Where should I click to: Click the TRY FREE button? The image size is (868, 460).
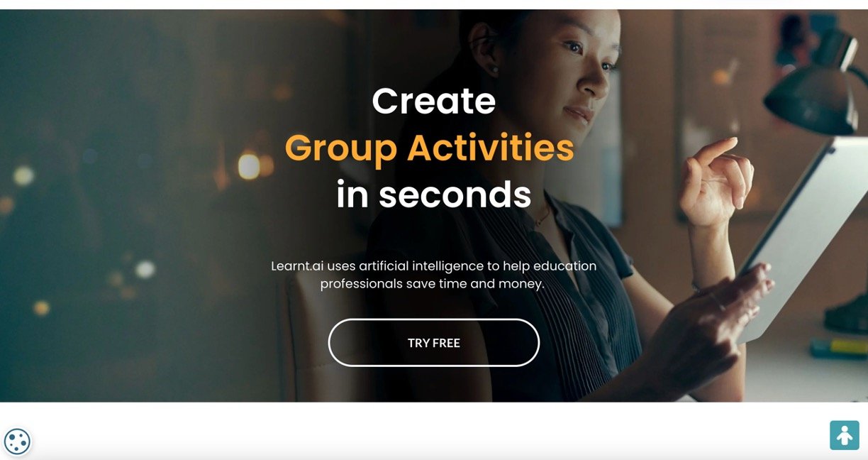pyautogui.click(x=434, y=343)
